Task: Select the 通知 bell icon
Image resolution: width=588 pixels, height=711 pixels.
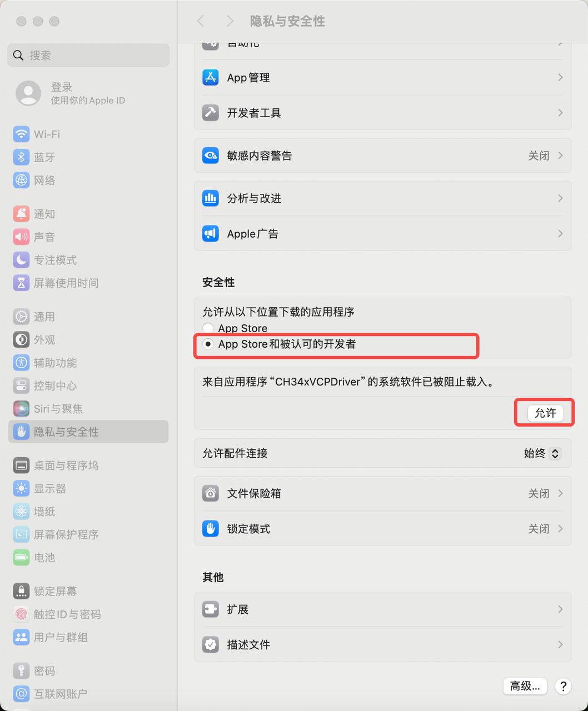Action: click(x=21, y=214)
